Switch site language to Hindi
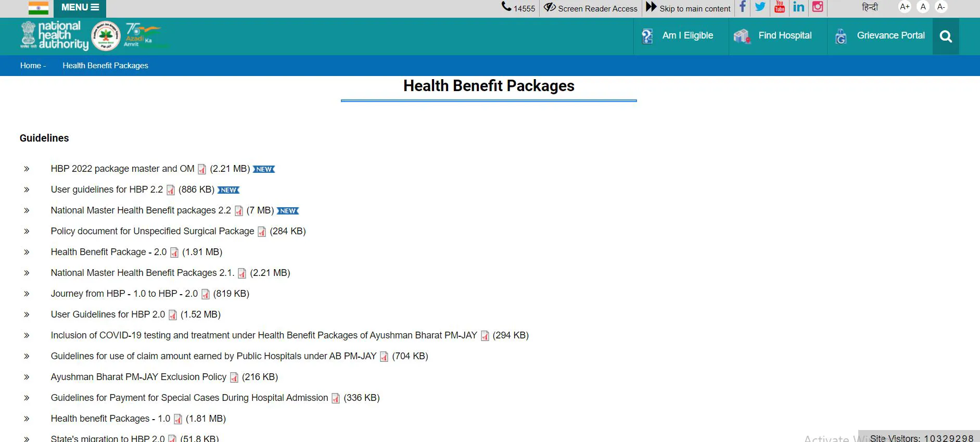This screenshot has width=980, height=442. (870, 7)
